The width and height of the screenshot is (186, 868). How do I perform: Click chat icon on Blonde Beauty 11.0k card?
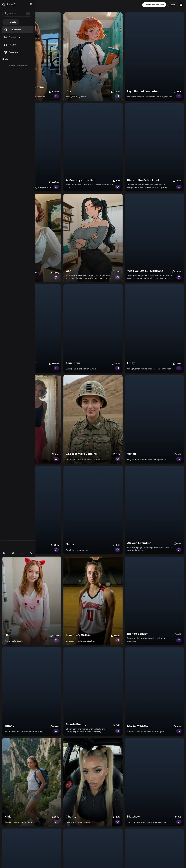pyautogui.click(x=117, y=731)
